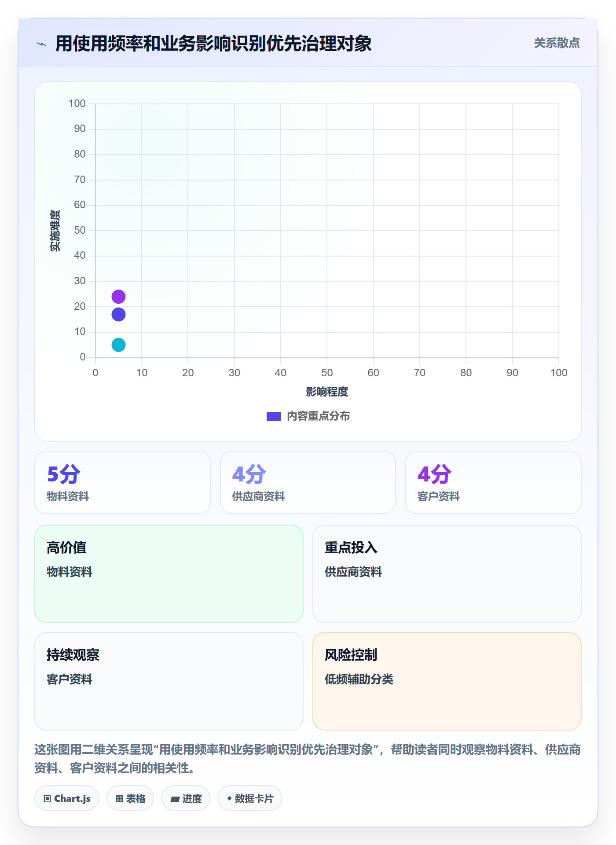Viewport: 616px width, 845px height.
Task: Click the bar icon in the 进度 chip
Action: [x=175, y=799]
